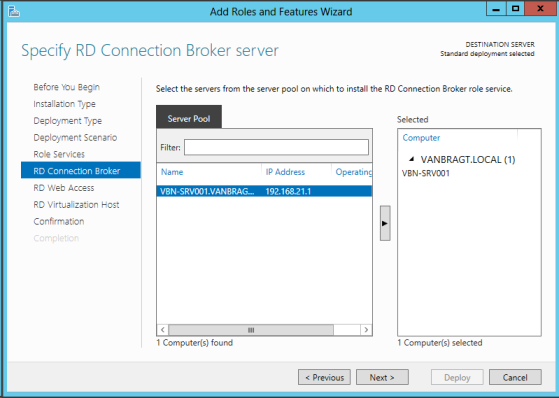Select VBN-SRV001 in the Selected list
559x398 pixels.
(x=426, y=173)
